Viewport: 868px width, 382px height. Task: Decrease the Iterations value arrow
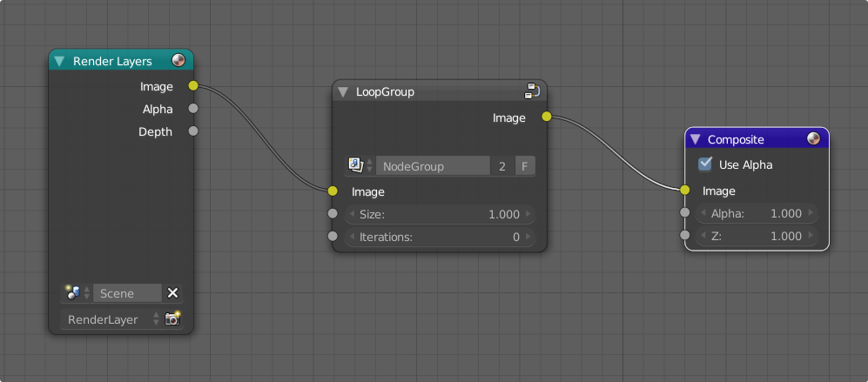click(352, 237)
